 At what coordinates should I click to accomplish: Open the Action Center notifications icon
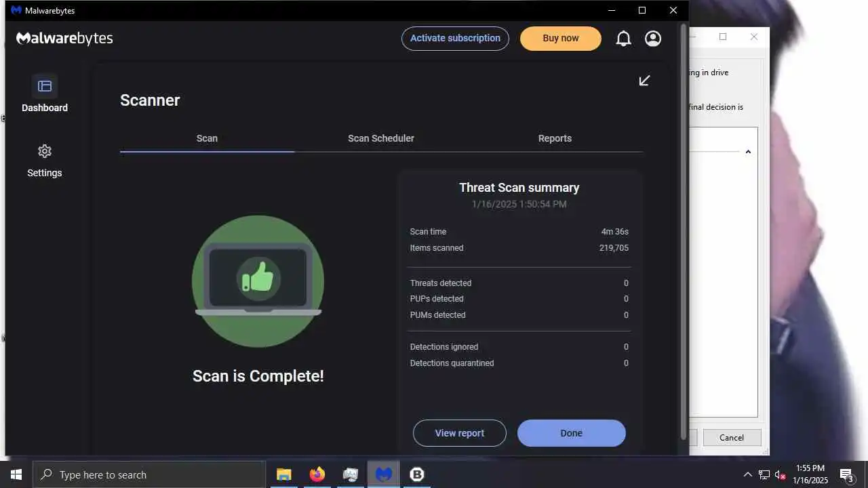[846, 474]
